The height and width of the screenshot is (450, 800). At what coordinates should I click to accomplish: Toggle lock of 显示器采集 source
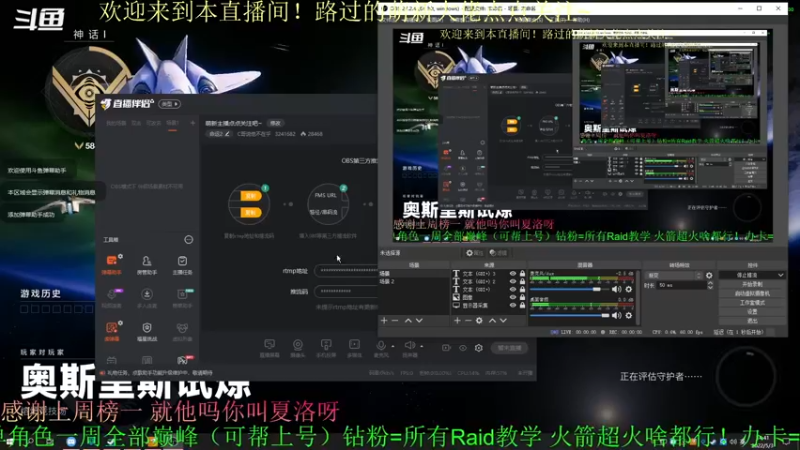tap(522, 305)
